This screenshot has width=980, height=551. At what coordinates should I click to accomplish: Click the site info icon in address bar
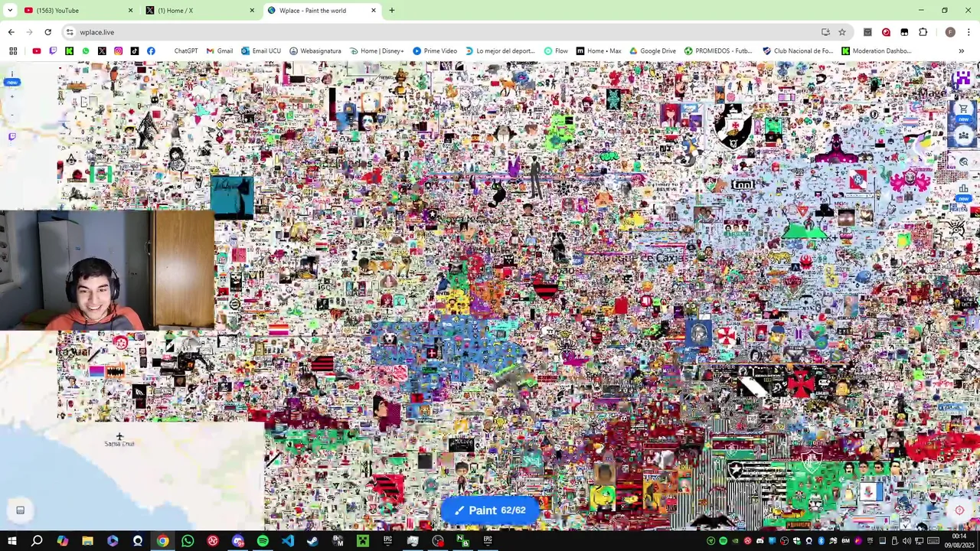tap(70, 32)
